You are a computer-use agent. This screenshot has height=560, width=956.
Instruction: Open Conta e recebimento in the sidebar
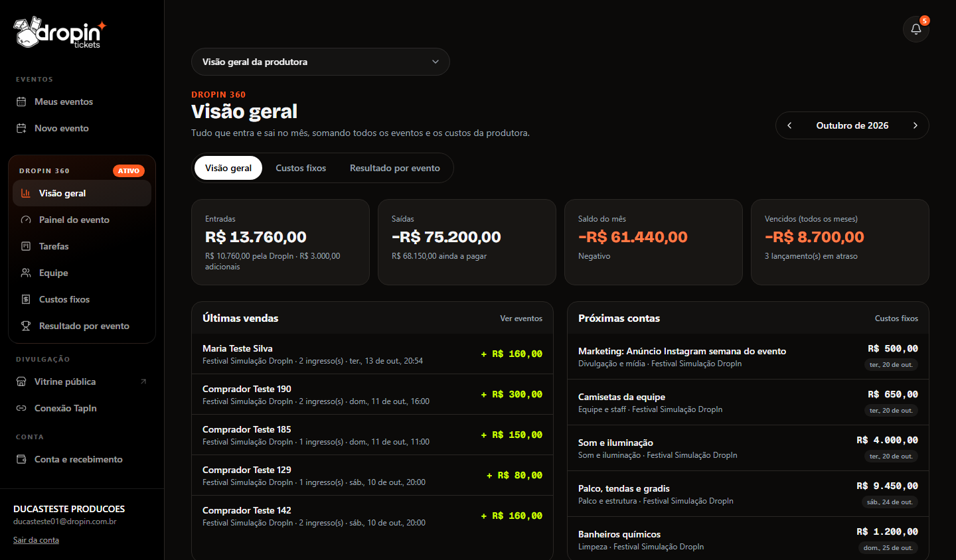(x=82, y=459)
